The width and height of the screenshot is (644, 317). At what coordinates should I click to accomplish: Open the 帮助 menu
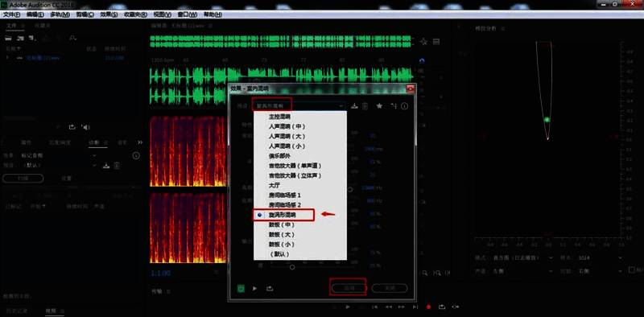tap(213, 14)
